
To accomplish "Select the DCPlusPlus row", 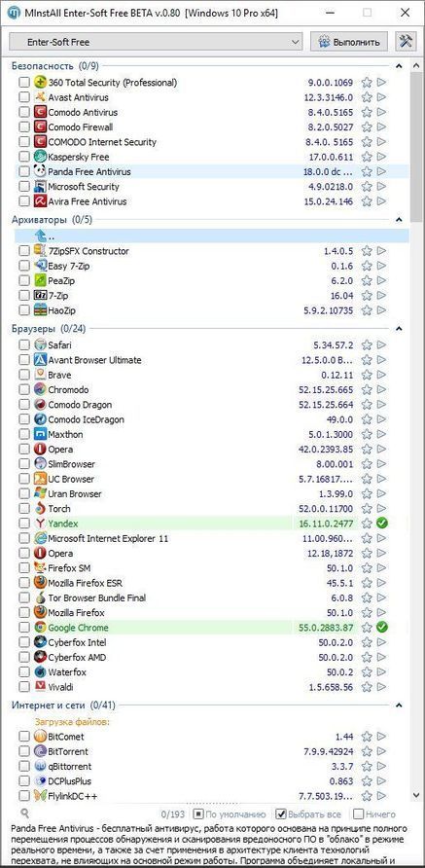I will coord(212,781).
